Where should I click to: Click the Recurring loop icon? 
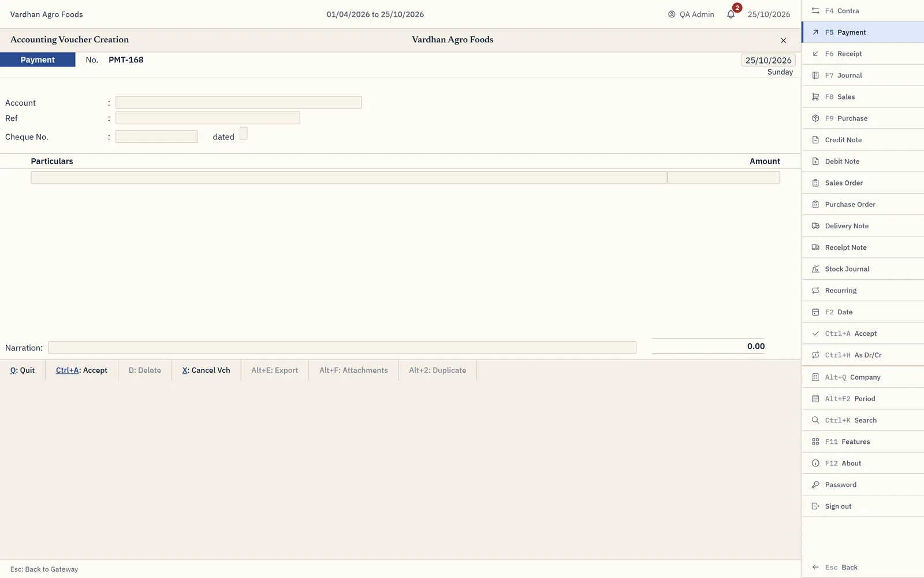point(815,291)
